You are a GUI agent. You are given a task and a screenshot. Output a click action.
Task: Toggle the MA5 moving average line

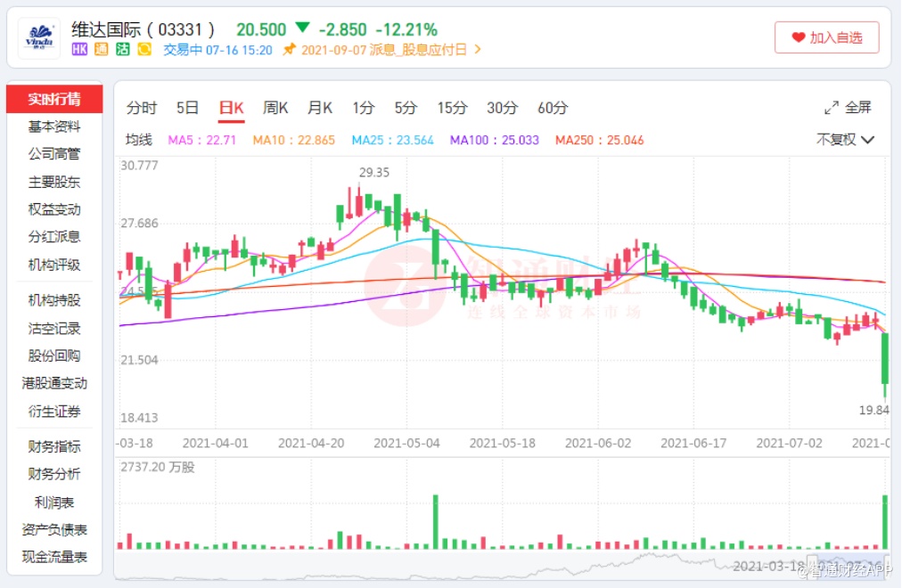202,140
